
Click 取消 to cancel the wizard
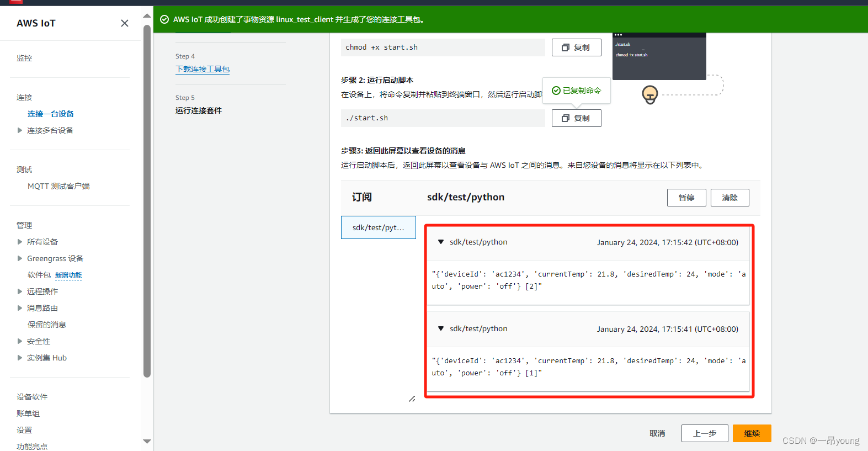coord(657,433)
